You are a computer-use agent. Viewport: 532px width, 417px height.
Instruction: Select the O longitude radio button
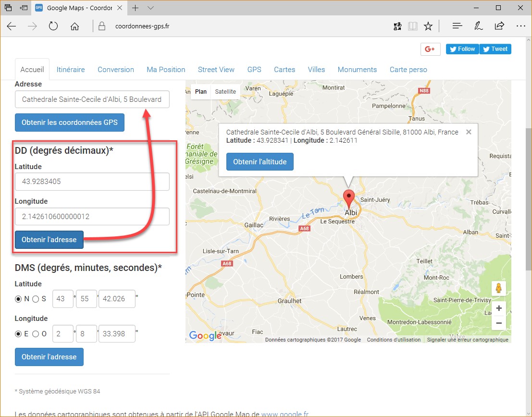tap(36, 334)
